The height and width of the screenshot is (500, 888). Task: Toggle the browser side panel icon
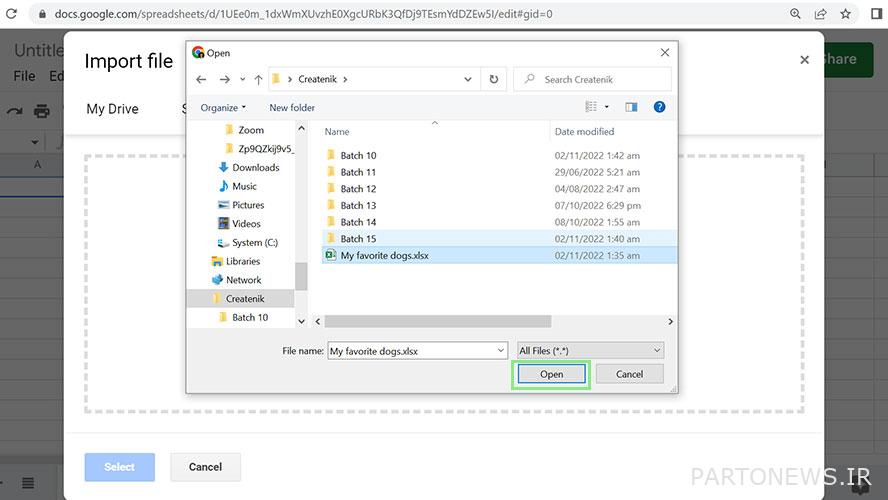tap(876, 14)
